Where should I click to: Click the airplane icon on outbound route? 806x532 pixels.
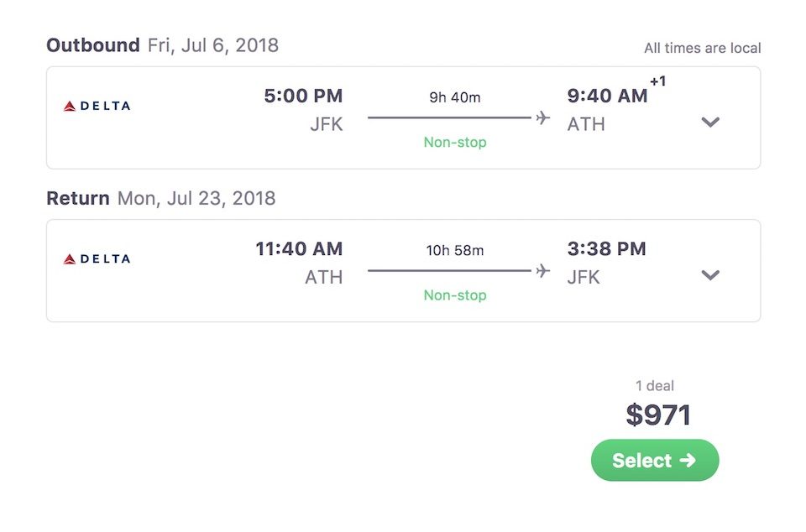pos(543,117)
